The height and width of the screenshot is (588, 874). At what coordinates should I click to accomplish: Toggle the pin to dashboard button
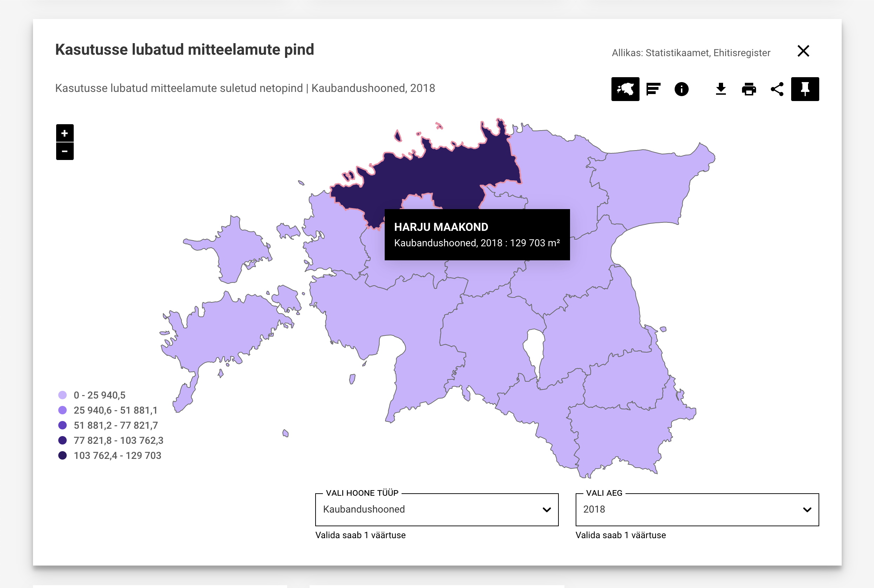[x=805, y=89]
